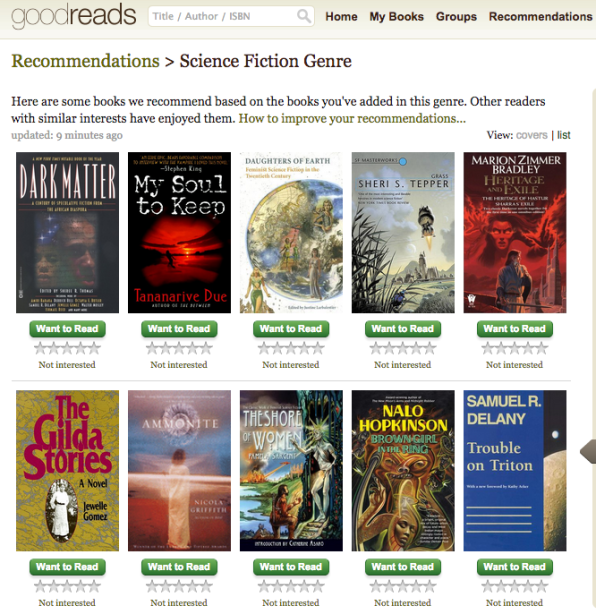Open the My Books menu

[397, 16]
